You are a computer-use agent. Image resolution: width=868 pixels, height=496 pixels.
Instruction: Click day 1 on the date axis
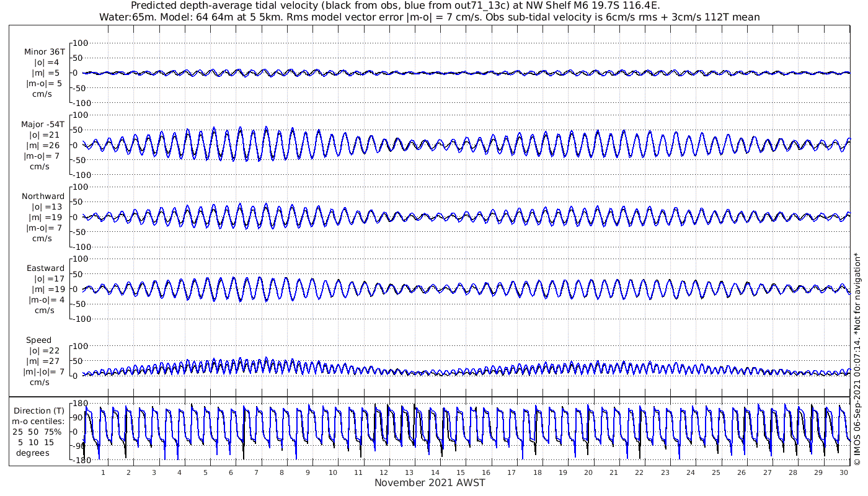[x=103, y=472]
